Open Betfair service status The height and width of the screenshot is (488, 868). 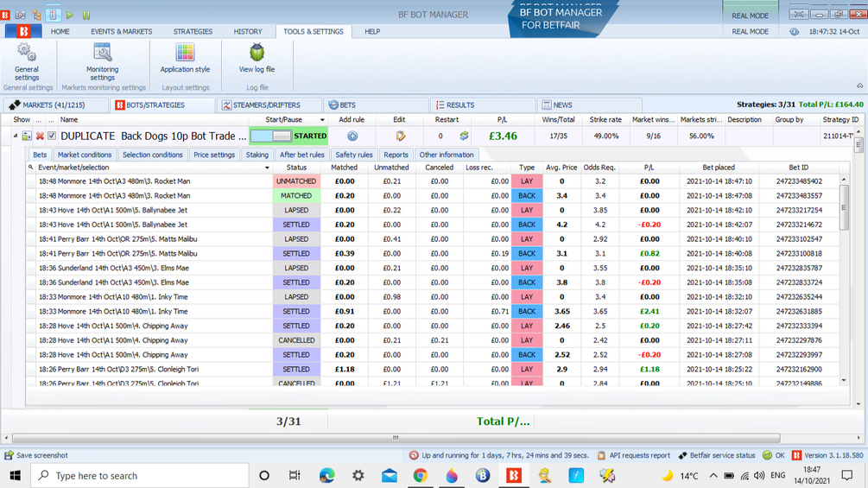click(x=716, y=455)
